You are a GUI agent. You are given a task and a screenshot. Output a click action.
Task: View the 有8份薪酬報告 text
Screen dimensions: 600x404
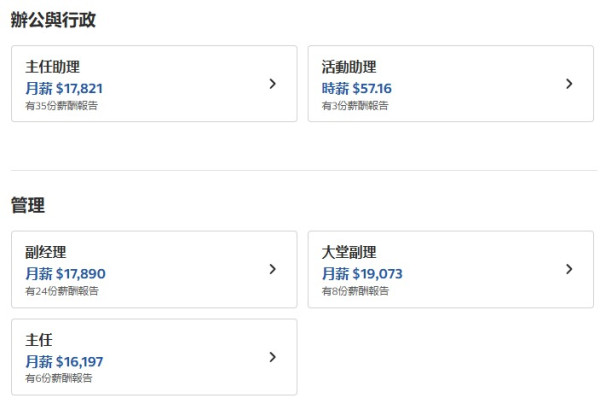coord(355,291)
